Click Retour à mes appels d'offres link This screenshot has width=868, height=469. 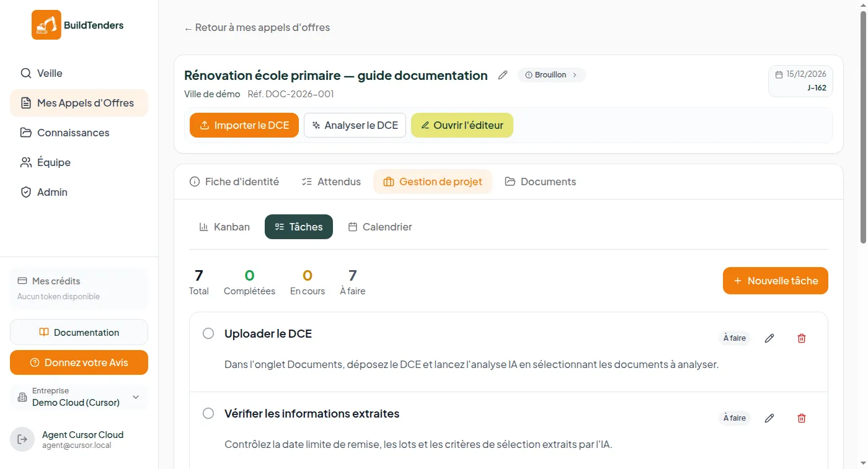[x=257, y=27]
